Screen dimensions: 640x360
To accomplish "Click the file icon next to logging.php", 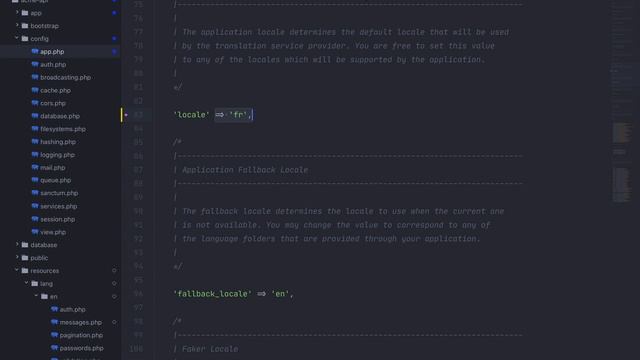I will 35,155.
